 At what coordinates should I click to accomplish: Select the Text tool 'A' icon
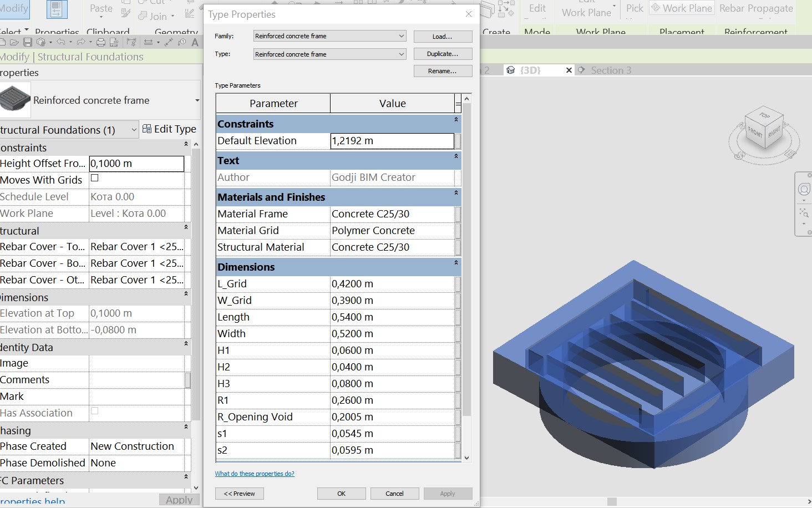[195, 42]
